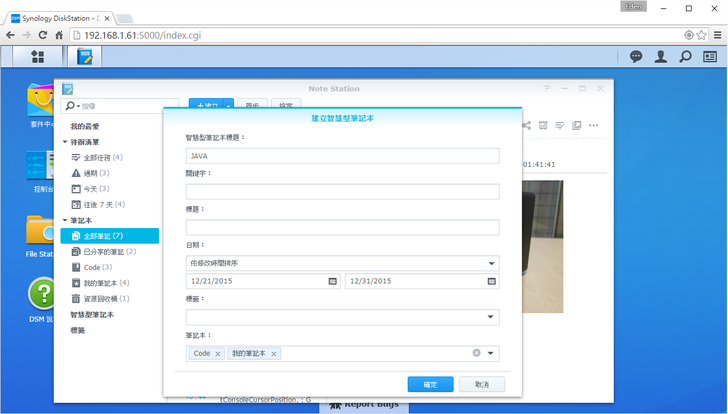This screenshot has width=728, height=414.
Task: Click the smart notebook title field JAVA
Action: pos(343,156)
